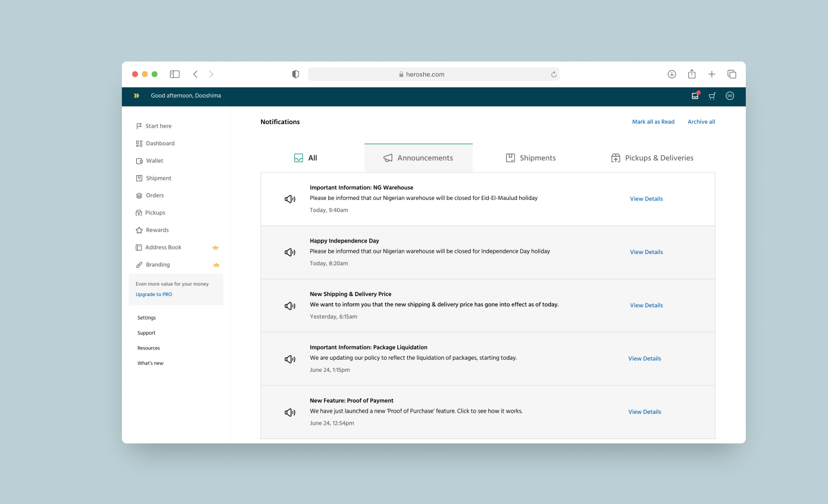Click the Safari privacy shield icon

click(296, 74)
